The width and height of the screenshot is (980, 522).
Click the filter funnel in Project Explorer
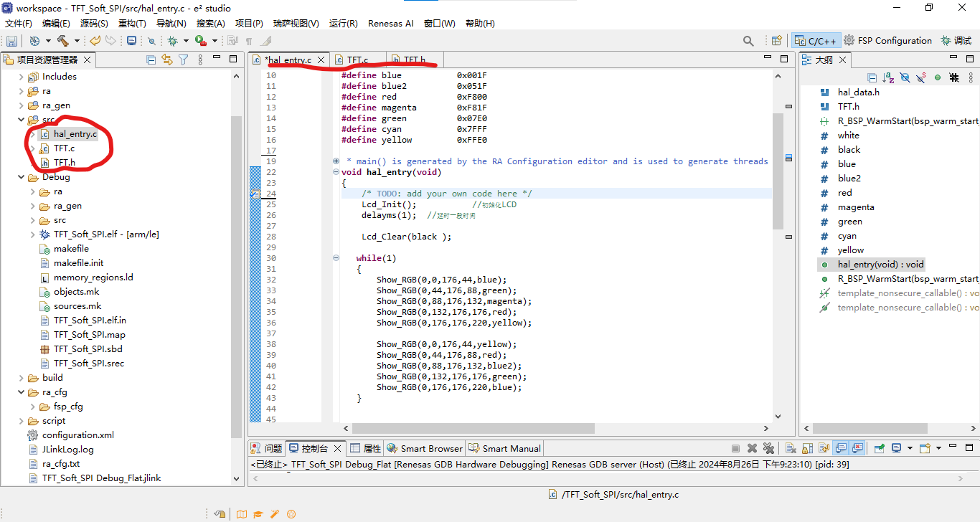[183, 60]
